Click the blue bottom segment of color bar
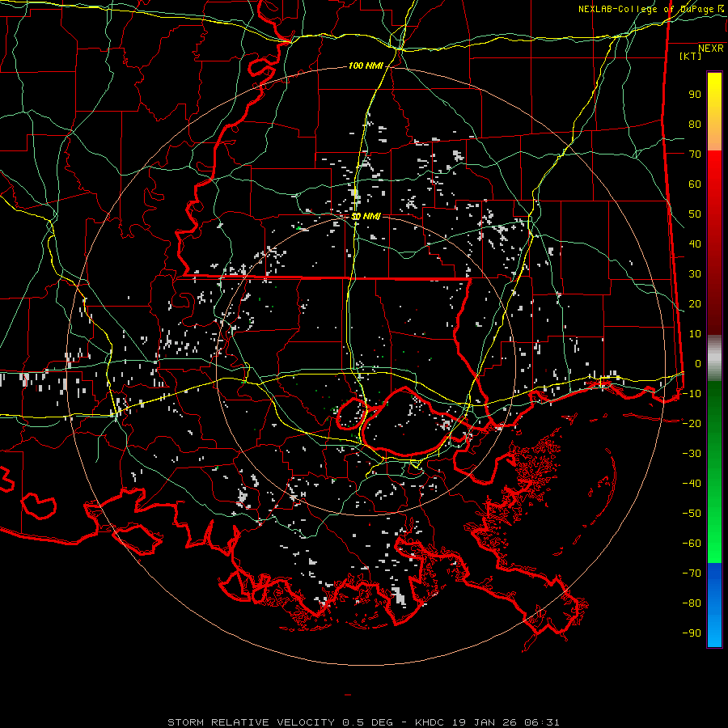This screenshot has height=728, width=728. click(714, 604)
